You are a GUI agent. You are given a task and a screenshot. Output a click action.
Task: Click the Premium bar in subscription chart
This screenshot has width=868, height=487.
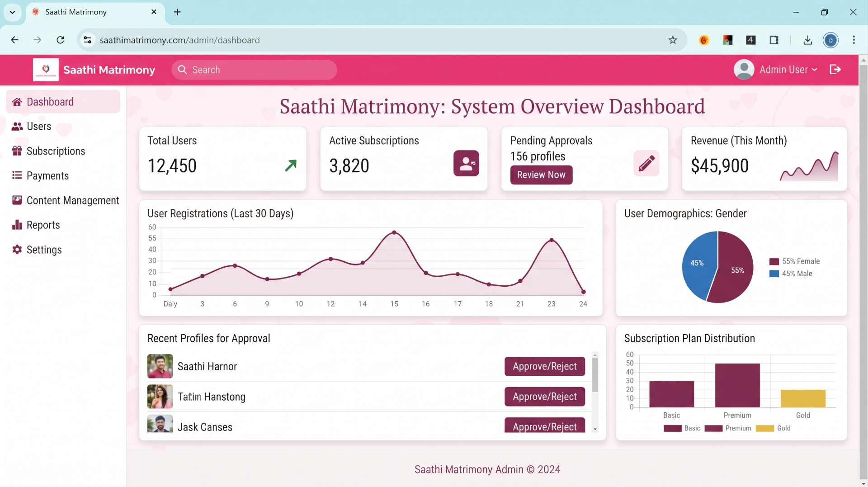tap(737, 385)
